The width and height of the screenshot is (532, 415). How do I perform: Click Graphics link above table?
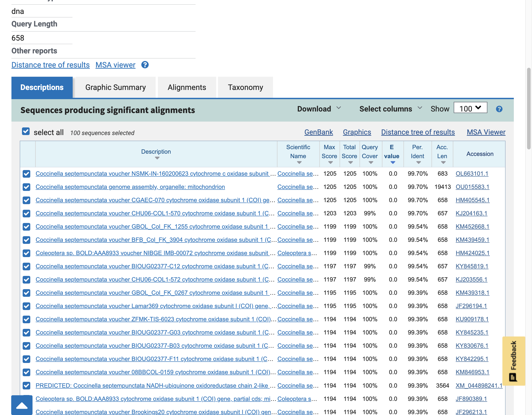click(x=357, y=132)
